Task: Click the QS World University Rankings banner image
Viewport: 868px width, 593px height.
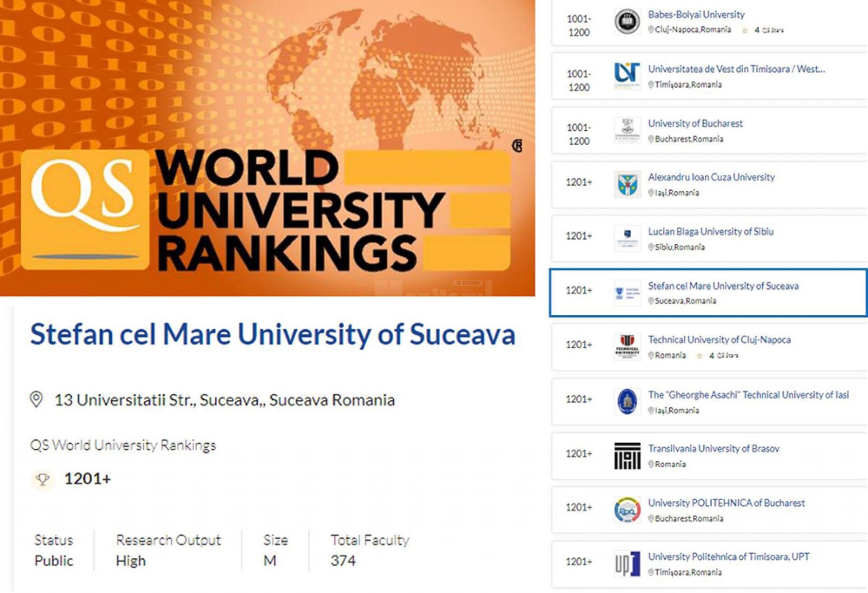Action: 267,148
